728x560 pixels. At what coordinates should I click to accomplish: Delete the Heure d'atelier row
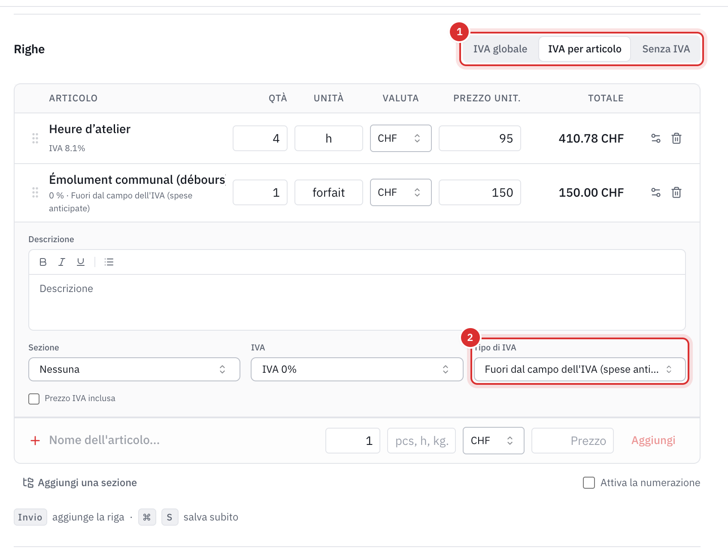point(676,138)
